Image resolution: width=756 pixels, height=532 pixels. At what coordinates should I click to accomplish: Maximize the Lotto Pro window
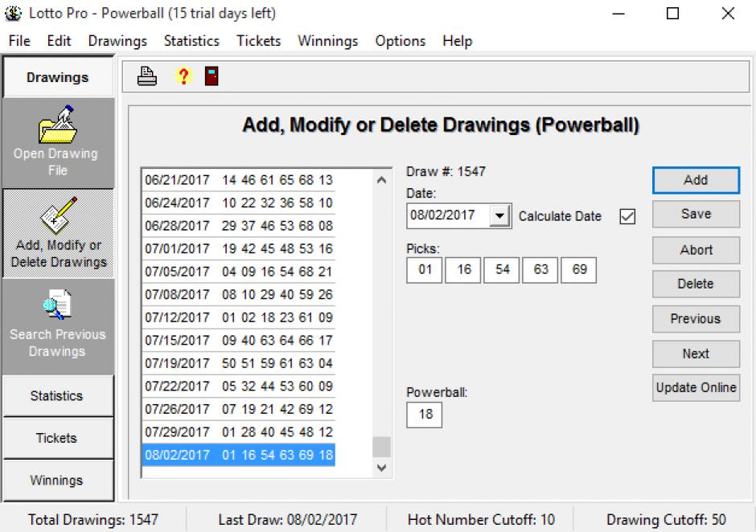coord(672,14)
